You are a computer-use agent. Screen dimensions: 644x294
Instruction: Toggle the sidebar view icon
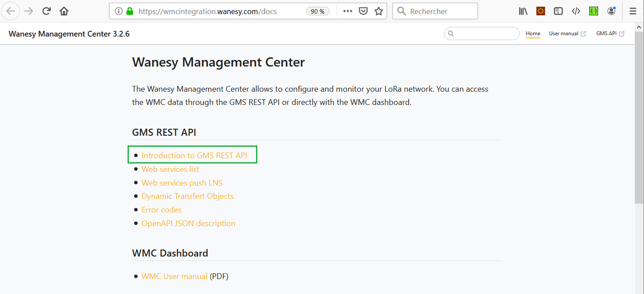pos(558,11)
